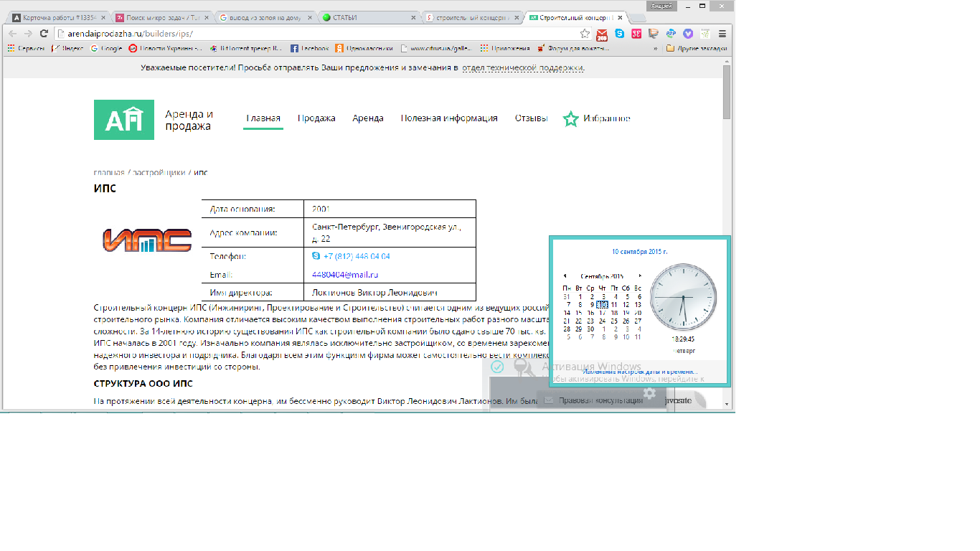
Task: Click the СТРУКТУРА ООО ИПС heading
Action: coord(143,383)
